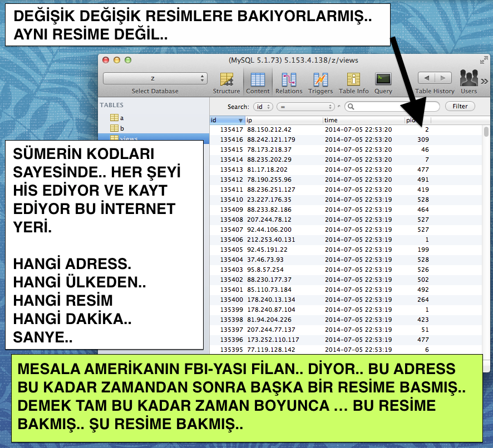
Task: Click the ip column header
Action: tap(284, 120)
